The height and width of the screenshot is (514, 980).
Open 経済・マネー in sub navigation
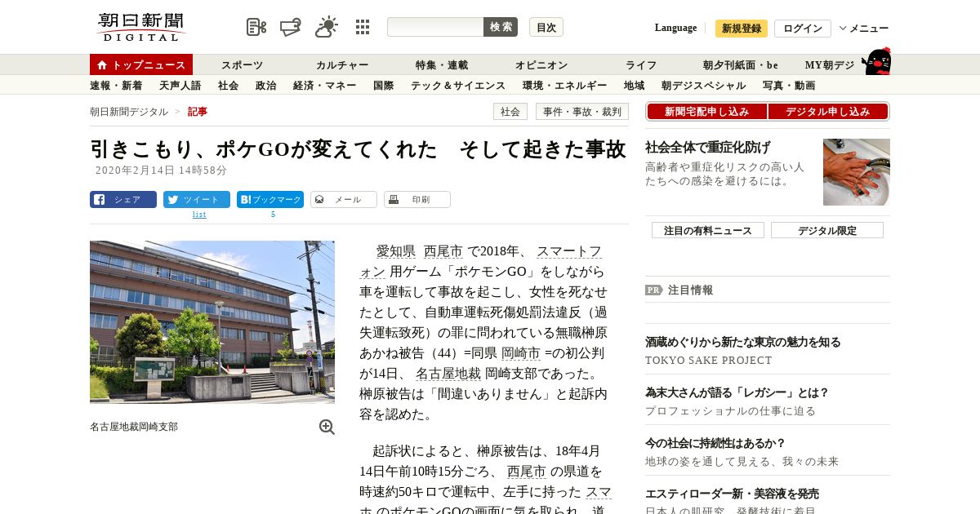click(324, 85)
